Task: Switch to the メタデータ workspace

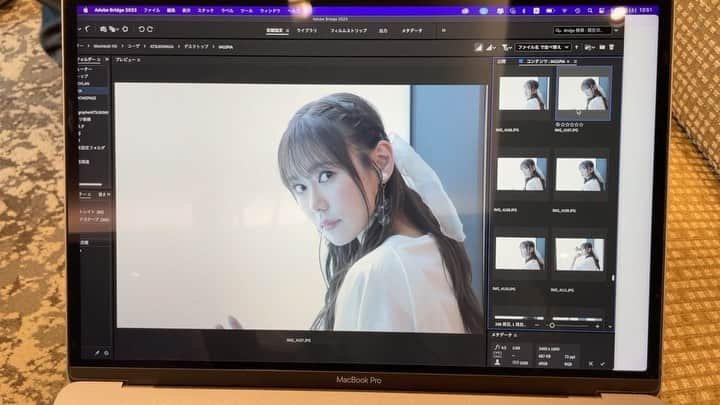Action: (x=412, y=30)
